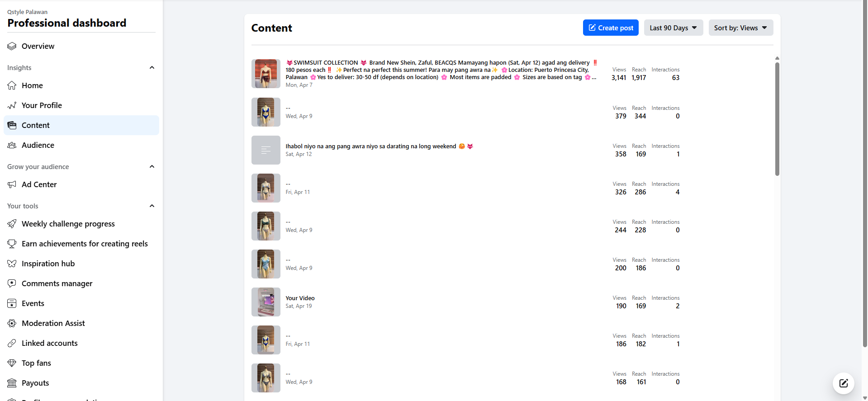Click the Overview layers icon
868x401 pixels.
[12, 46]
